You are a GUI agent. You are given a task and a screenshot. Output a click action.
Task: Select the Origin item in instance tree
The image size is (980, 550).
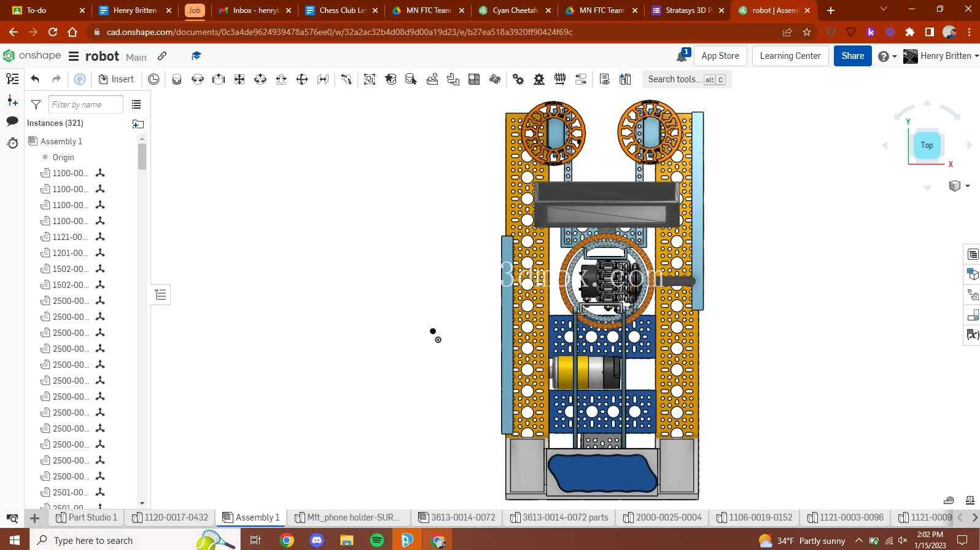point(63,157)
